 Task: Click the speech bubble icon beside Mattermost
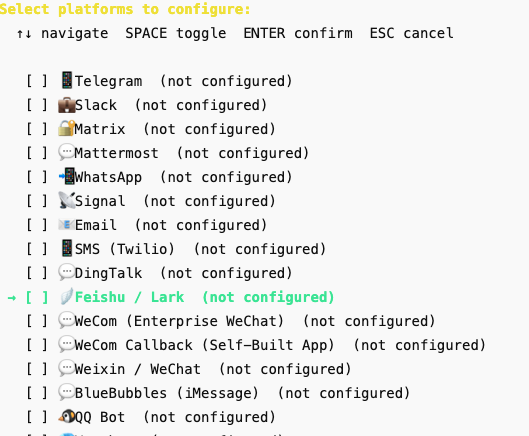coord(66,152)
